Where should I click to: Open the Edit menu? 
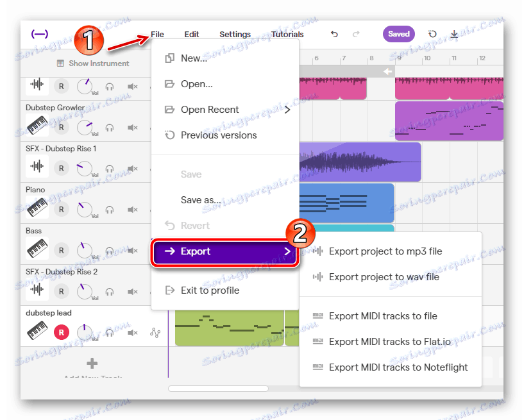tap(192, 35)
